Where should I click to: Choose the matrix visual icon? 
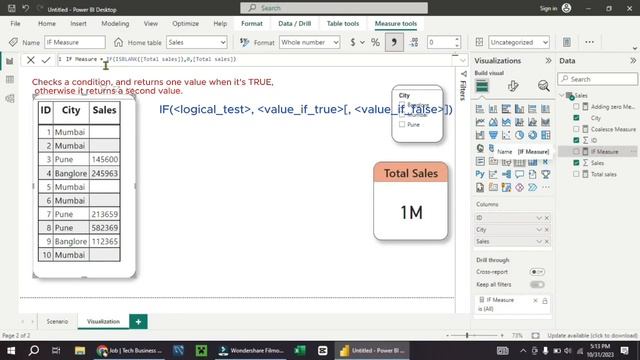532,161
